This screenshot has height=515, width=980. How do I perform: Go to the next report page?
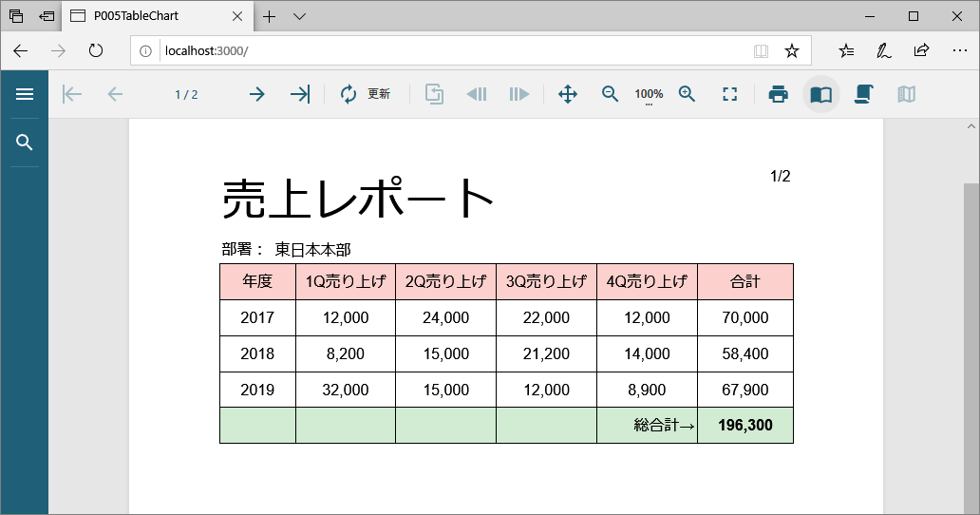256,94
